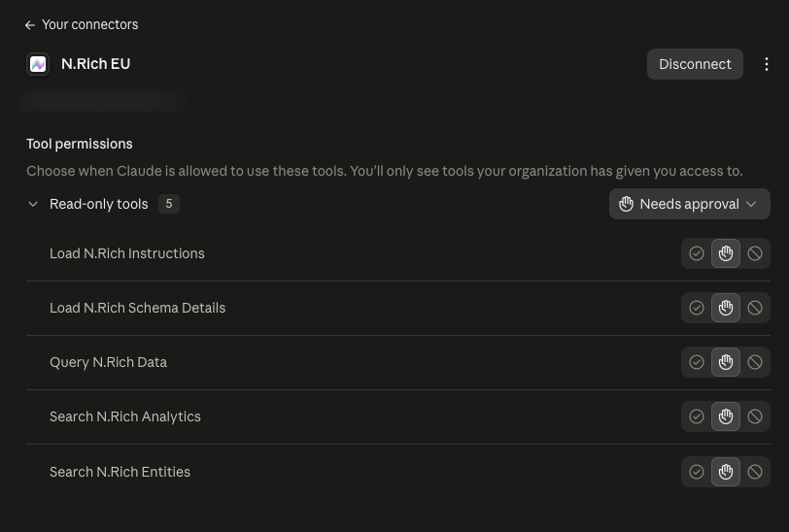
Task: Always allow Query N.Rich Data
Action: click(697, 362)
